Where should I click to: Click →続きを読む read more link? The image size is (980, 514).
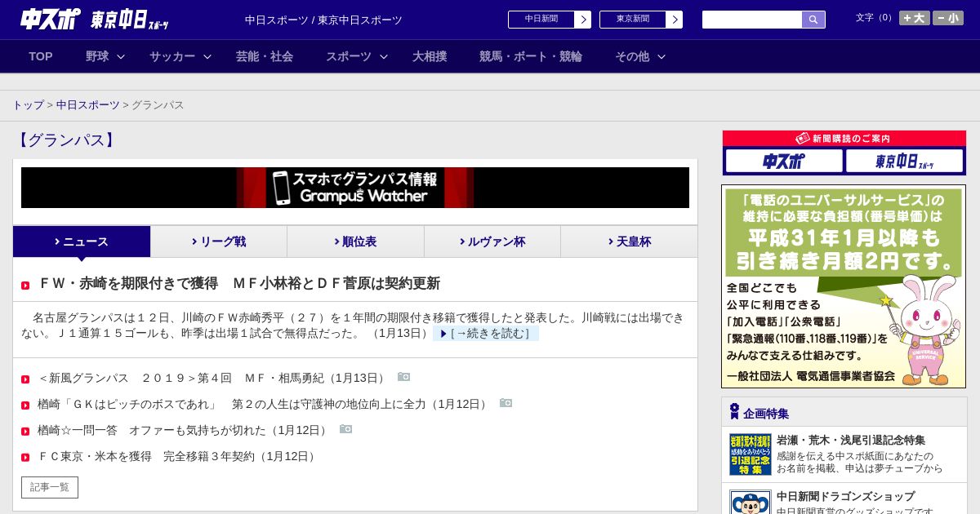pyautogui.click(x=486, y=333)
